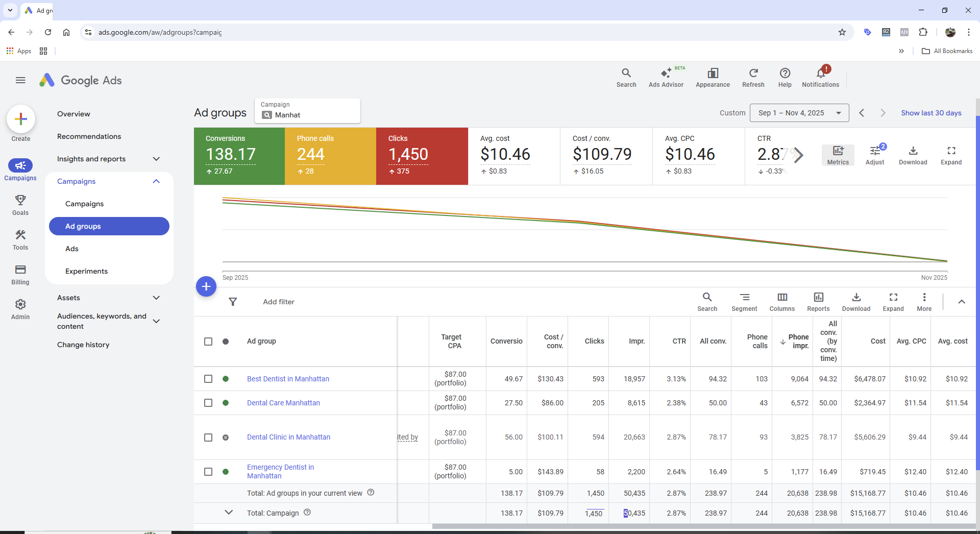Image resolution: width=980 pixels, height=534 pixels.
Task: Open Tools from the left rail
Action: [x=20, y=240]
